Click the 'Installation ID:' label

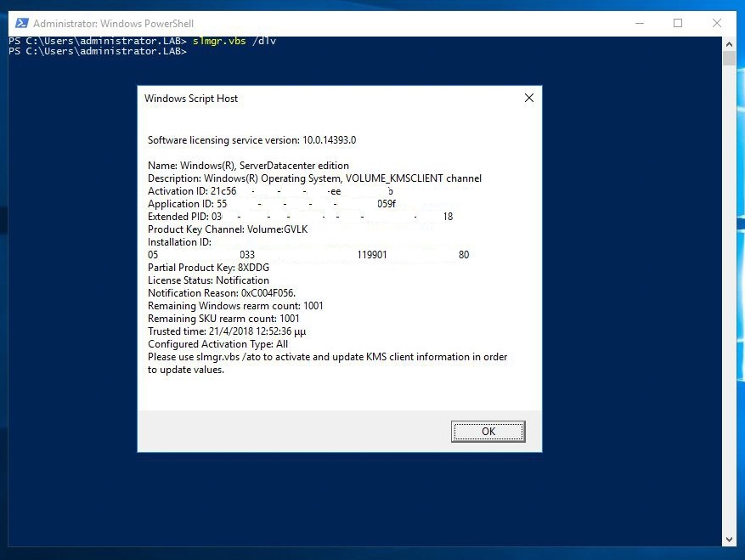pyautogui.click(x=179, y=242)
